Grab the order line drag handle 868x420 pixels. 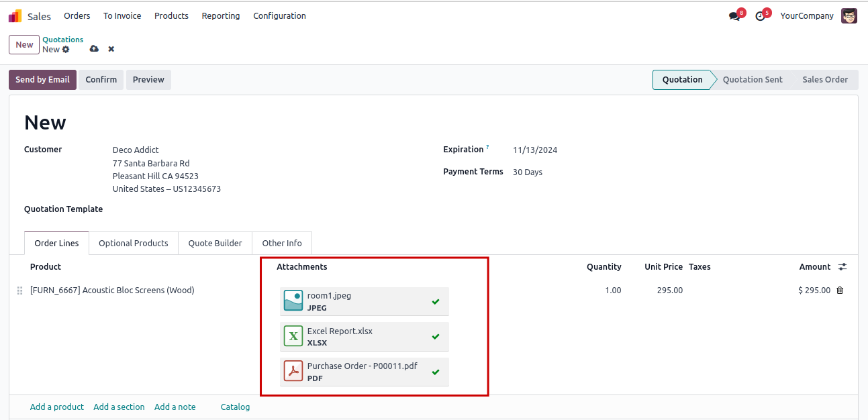tap(19, 291)
